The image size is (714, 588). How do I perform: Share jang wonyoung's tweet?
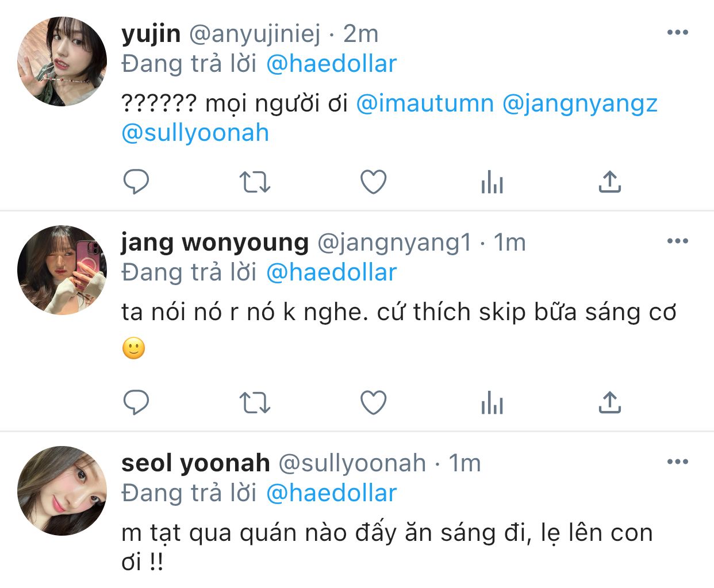pyautogui.click(x=609, y=402)
